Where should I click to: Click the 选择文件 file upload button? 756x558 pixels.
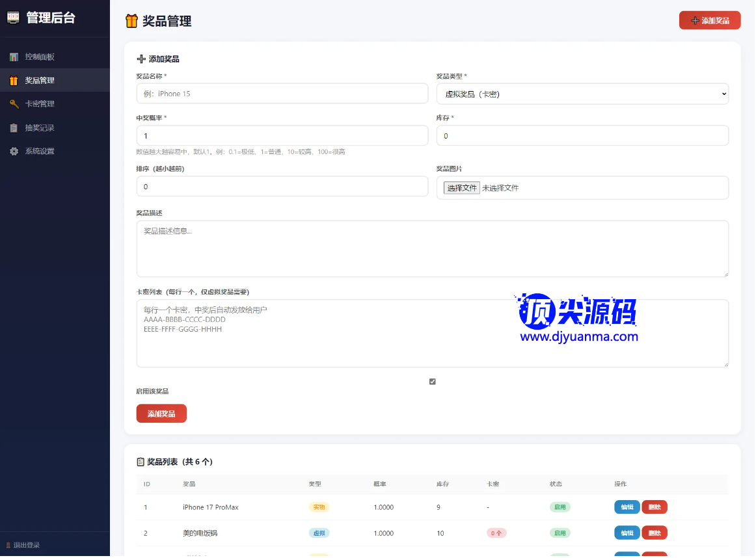(462, 188)
